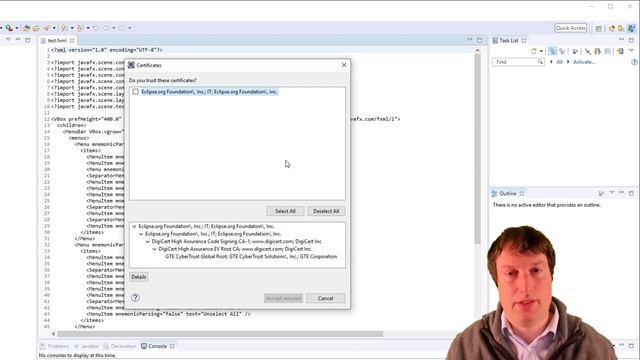Click the Select All button
The width and height of the screenshot is (640, 360).
click(x=285, y=211)
